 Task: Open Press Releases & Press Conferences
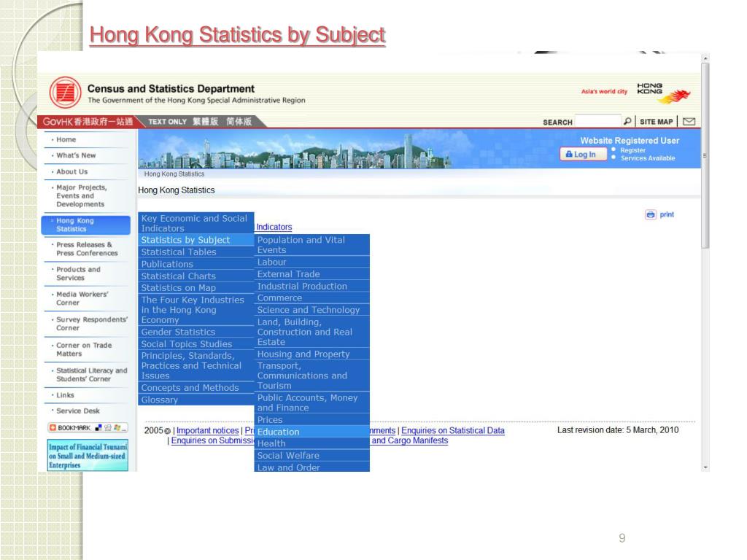click(87, 249)
